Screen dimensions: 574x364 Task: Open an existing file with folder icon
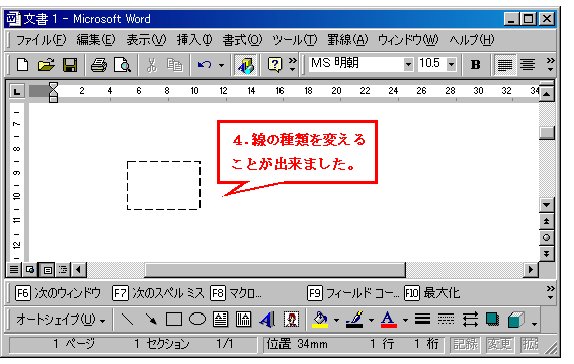coord(46,65)
